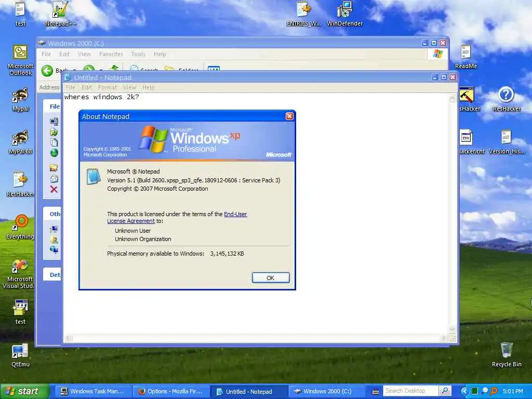Open the Favorites menu in Windows 2000 (C:) window

(111, 54)
